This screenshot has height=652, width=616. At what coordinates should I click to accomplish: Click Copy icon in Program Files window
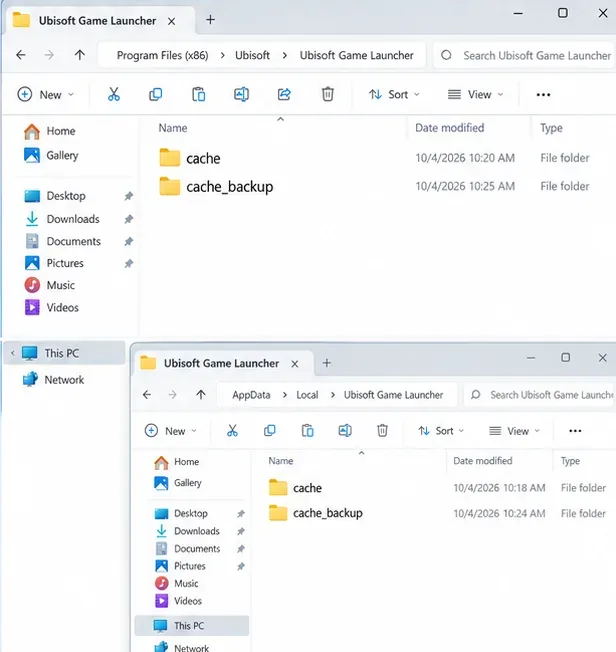(156, 94)
